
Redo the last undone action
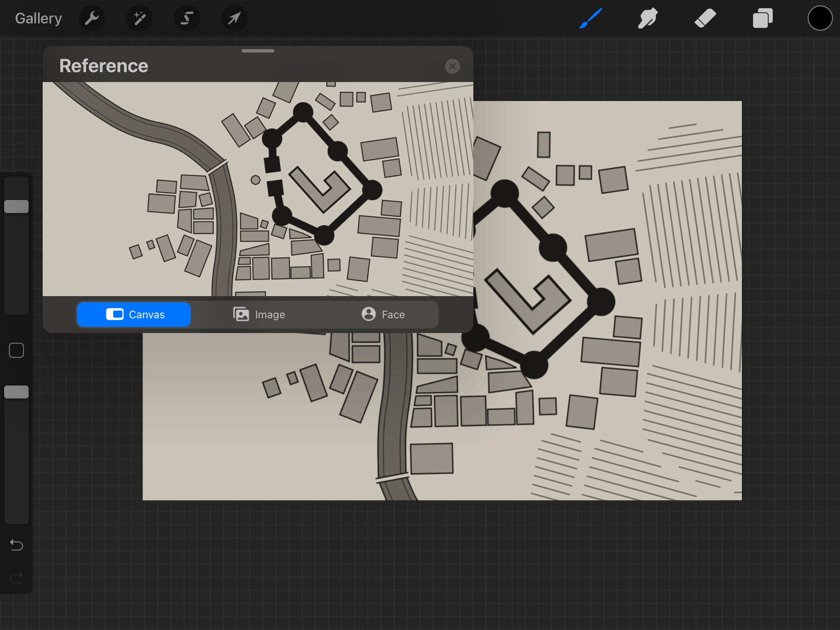coord(16,578)
